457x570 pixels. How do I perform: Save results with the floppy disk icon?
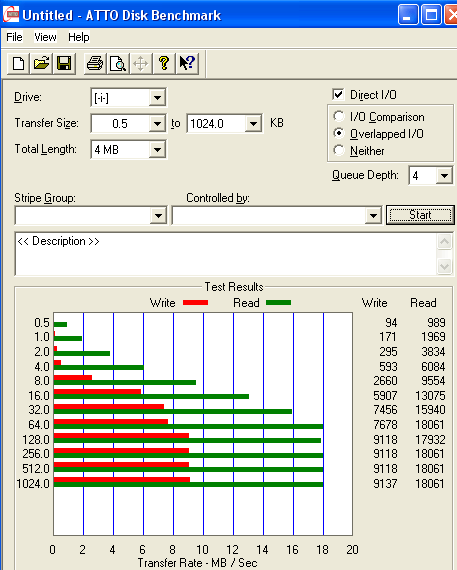[64, 64]
